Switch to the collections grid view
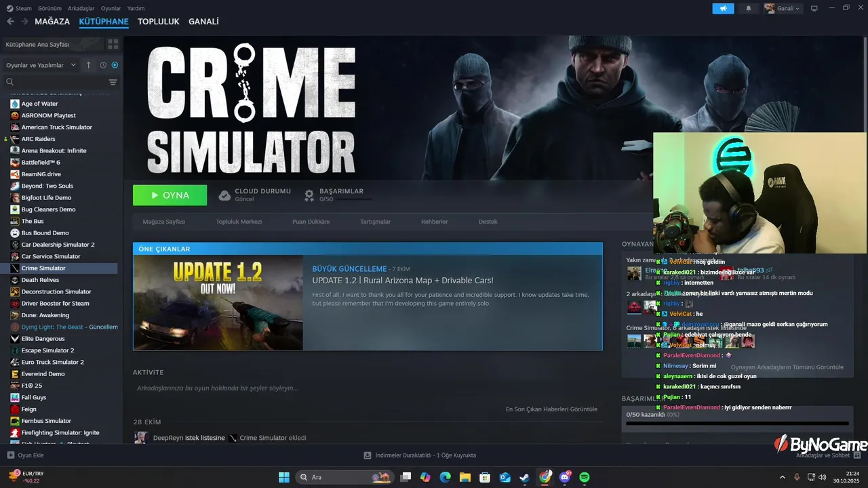This screenshot has width=868, height=488. tap(113, 44)
